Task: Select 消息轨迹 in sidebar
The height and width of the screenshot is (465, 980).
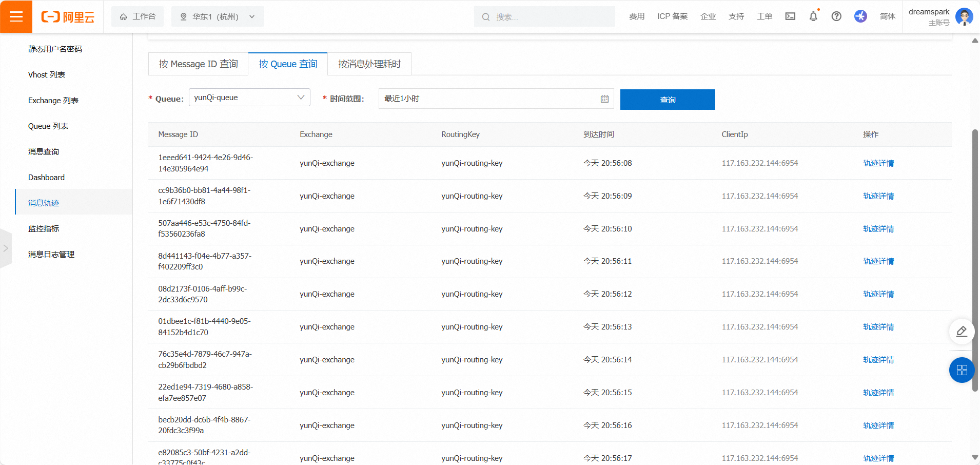Action: click(44, 203)
